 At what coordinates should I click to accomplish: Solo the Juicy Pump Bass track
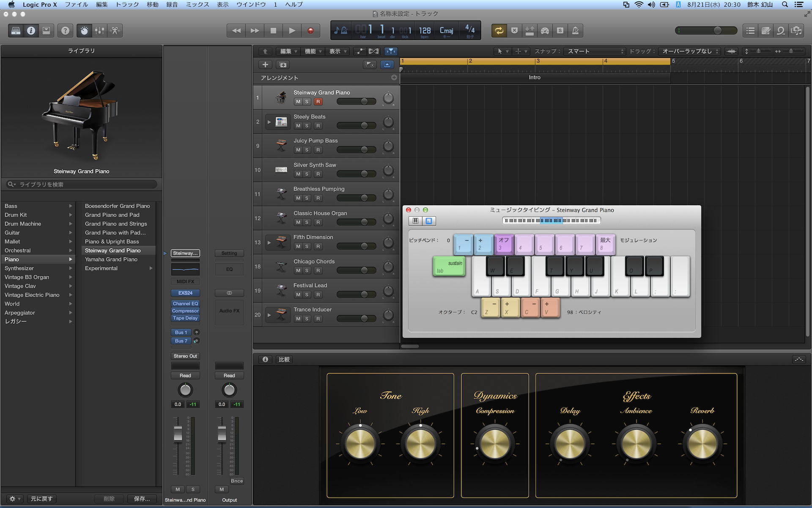[307, 150]
